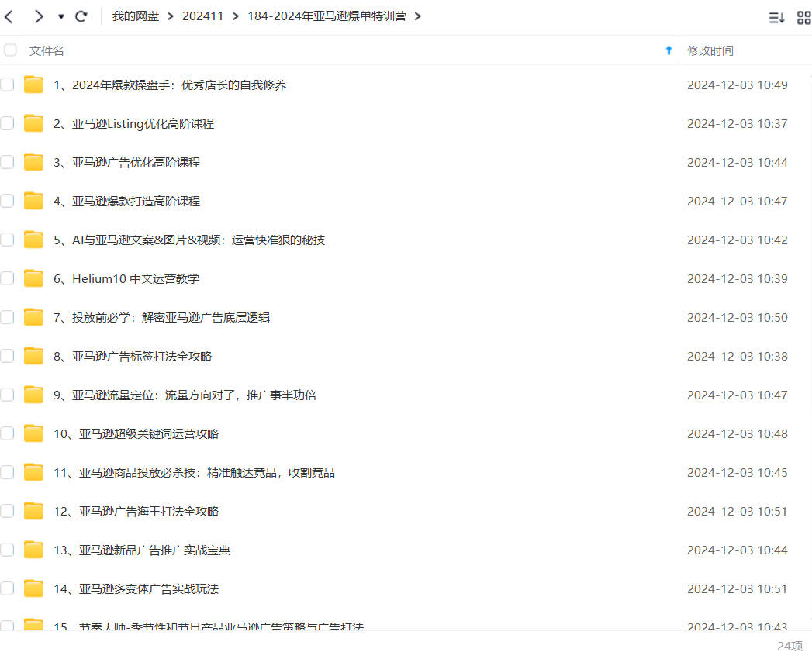
Task: Open 6、Helium10 中文运营教学 folder name
Action: 126,279
